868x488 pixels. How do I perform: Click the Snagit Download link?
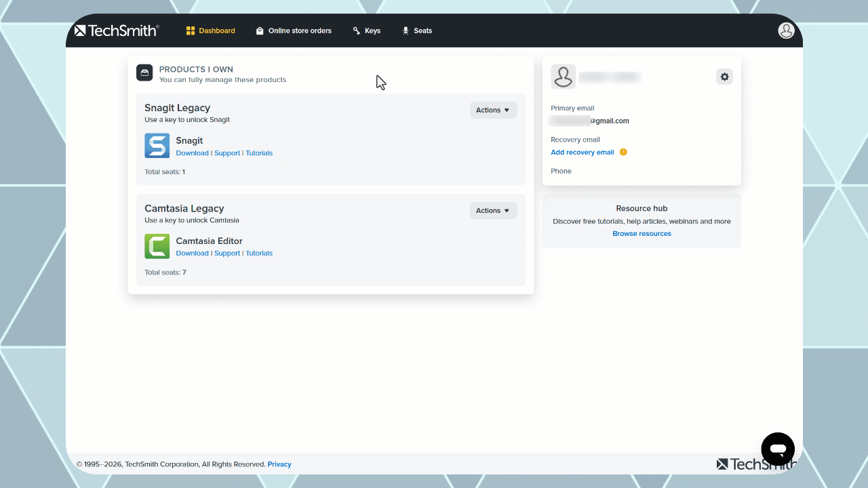pos(192,153)
